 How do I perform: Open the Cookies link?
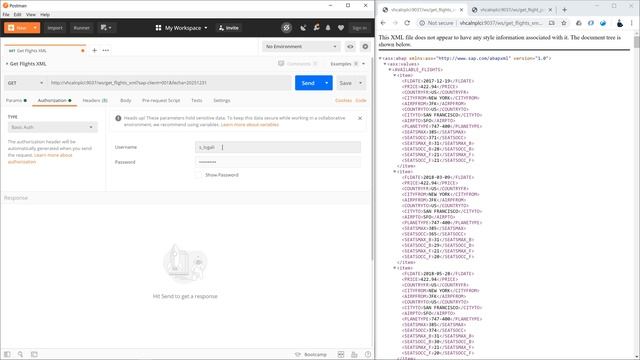tap(343, 100)
